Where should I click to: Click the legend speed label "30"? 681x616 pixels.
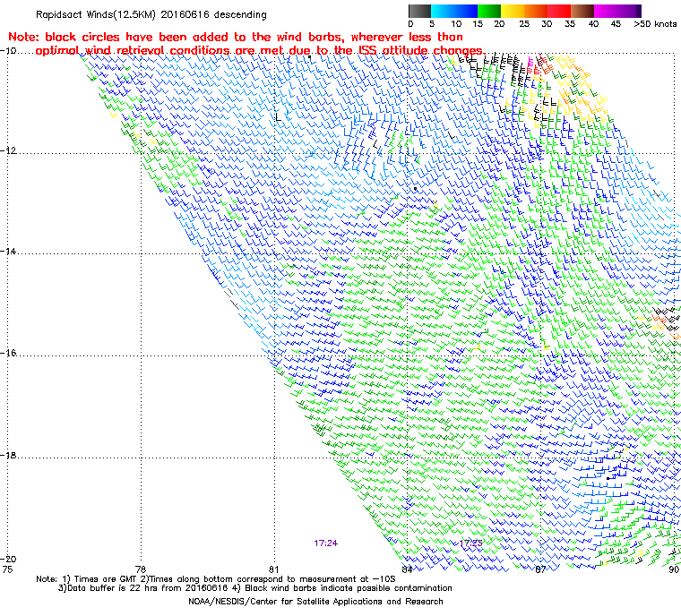pyautogui.click(x=547, y=24)
